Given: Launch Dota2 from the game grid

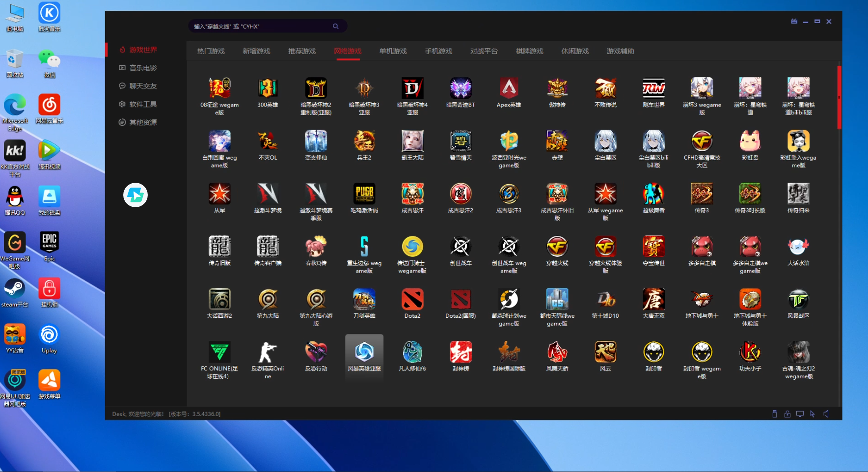Looking at the screenshot, I should pyautogui.click(x=412, y=300).
